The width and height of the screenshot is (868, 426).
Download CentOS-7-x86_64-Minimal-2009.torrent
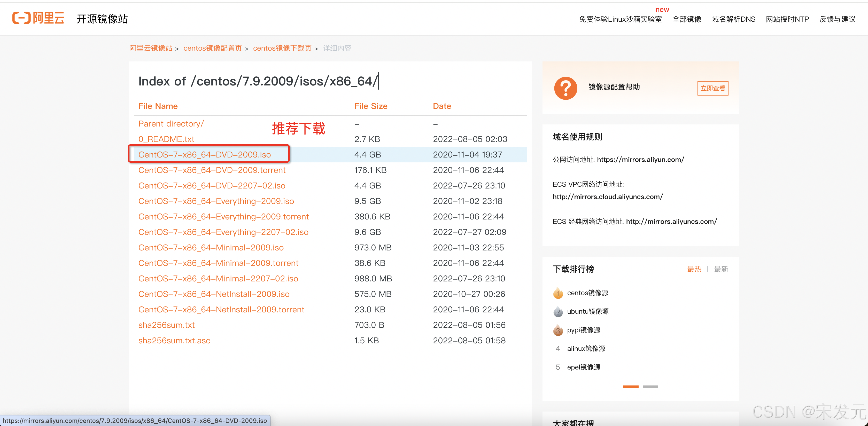[x=218, y=263]
